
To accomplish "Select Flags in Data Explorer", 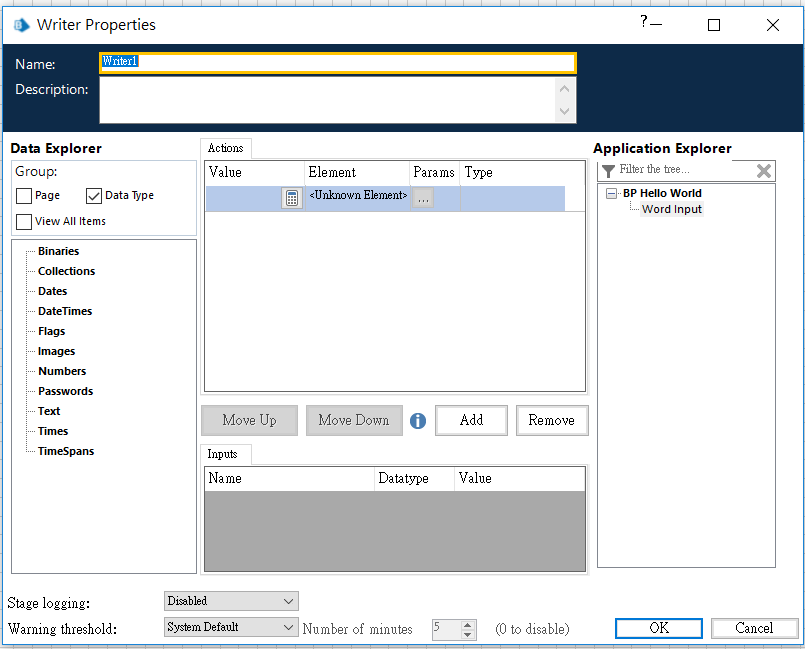I will pyautogui.click(x=51, y=331).
